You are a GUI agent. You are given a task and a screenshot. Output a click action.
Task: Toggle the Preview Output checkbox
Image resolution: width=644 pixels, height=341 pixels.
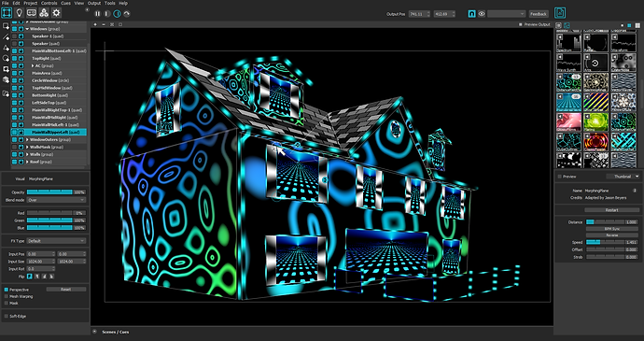tap(521, 24)
